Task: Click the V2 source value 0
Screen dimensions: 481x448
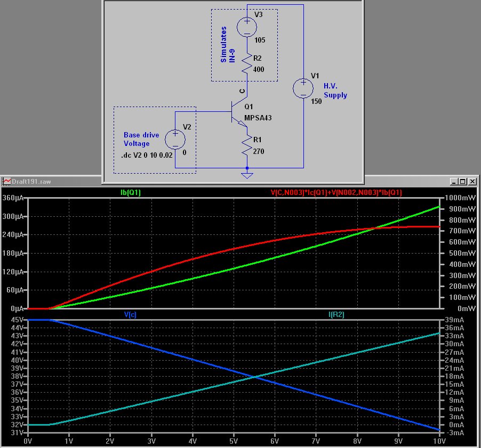Action: click(x=185, y=152)
